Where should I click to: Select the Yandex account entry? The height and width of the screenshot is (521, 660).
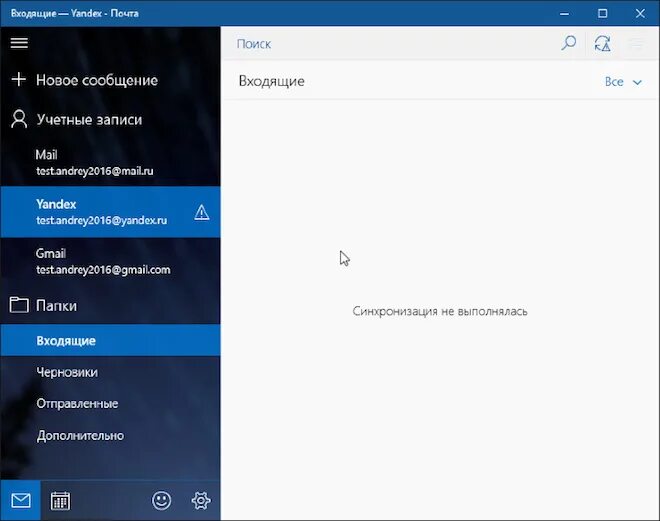(x=110, y=212)
